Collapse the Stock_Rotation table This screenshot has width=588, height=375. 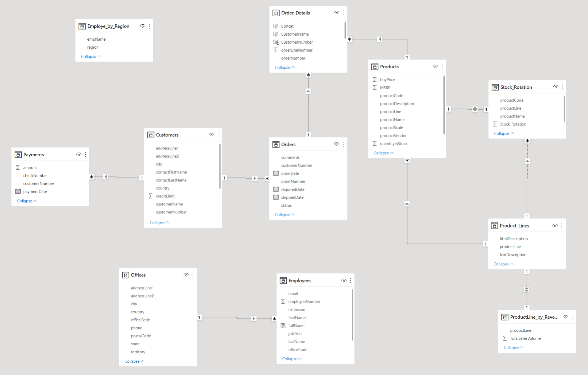point(504,133)
